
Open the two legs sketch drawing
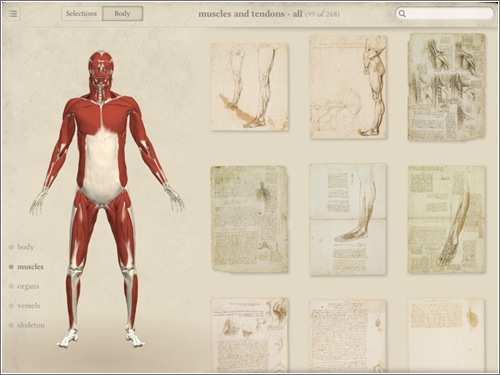[x=249, y=87]
